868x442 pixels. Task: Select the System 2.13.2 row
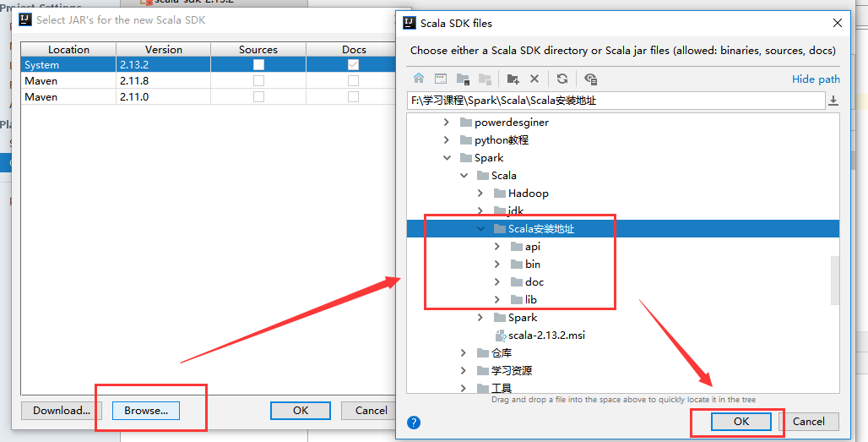(209, 65)
